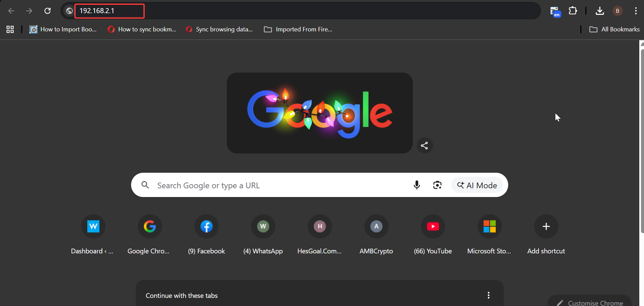Screen dimensions: 644x306
Task: Open the Facebook shortcut tile
Action: click(206, 234)
